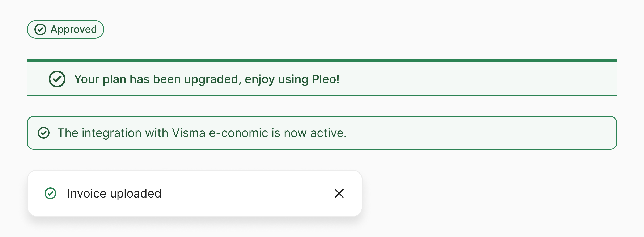Click the "Invoice uploaded" toast text
The image size is (644, 237).
(x=114, y=194)
